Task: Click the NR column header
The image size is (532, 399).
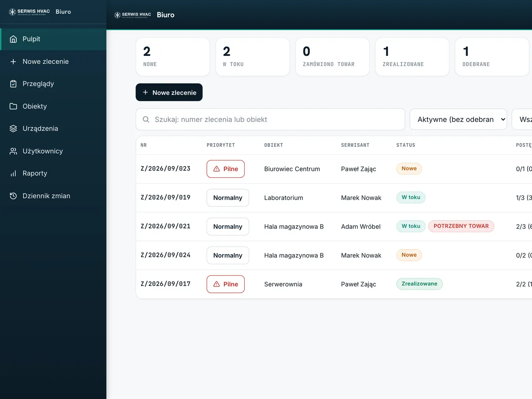Action: (144, 145)
